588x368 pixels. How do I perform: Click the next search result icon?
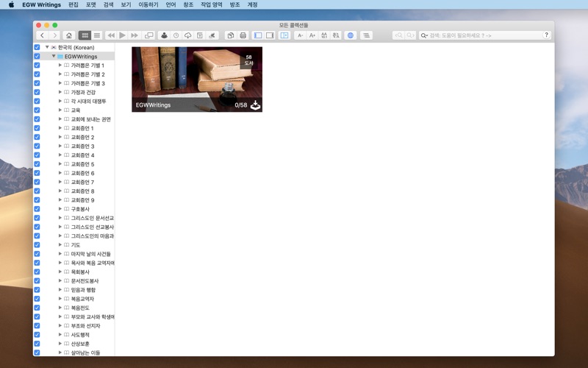[x=411, y=35]
